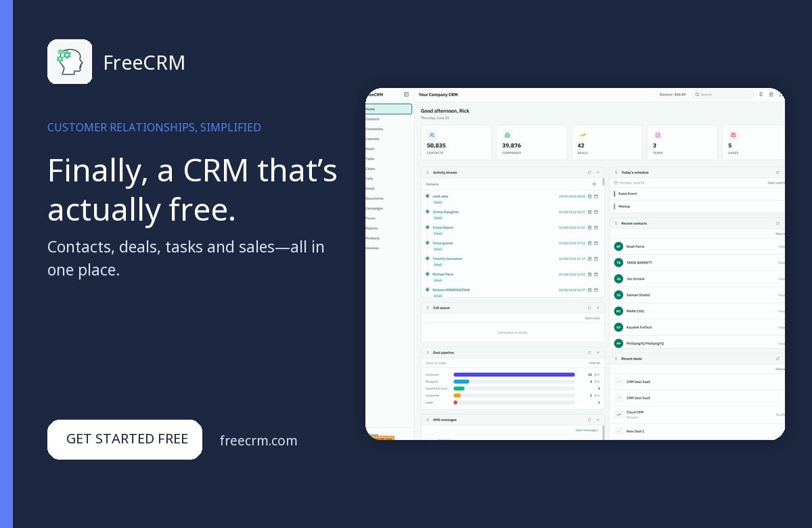Close the Call queue widget

(x=597, y=307)
